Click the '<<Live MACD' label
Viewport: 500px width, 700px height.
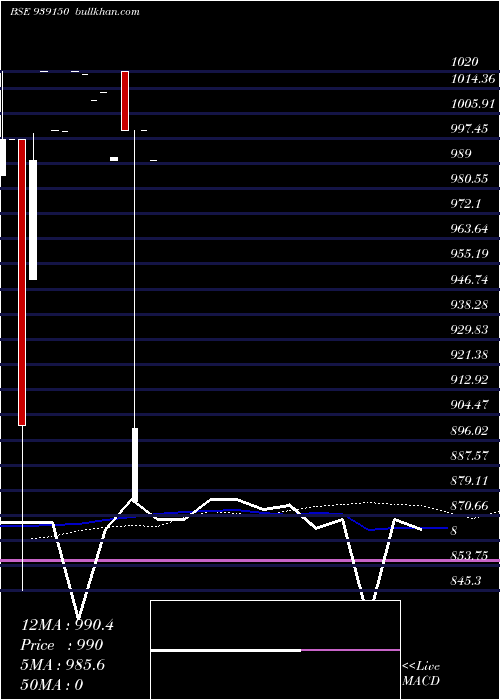(421, 674)
